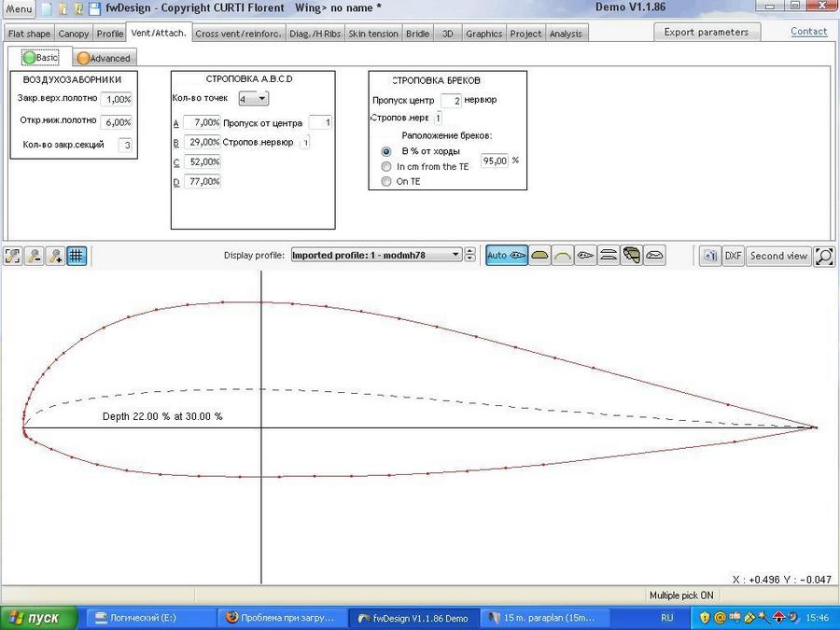
Task: Select the Auto view mode button
Action: point(507,256)
